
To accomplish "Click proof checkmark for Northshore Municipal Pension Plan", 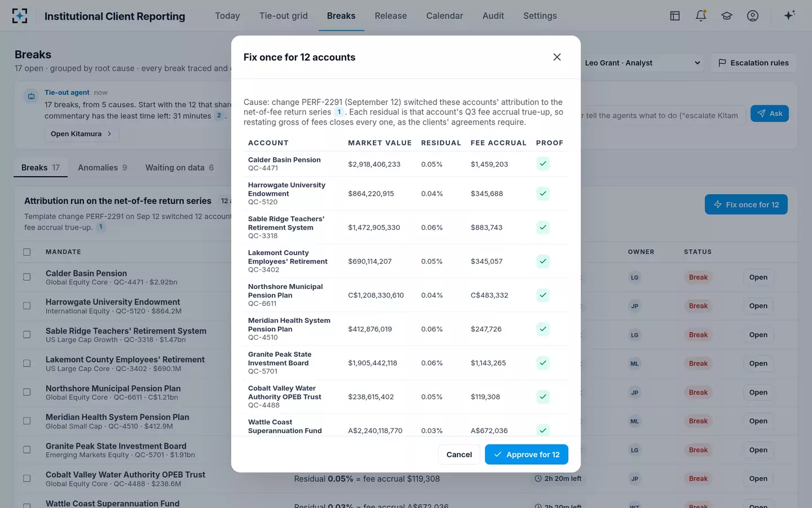I will [543, 295].
